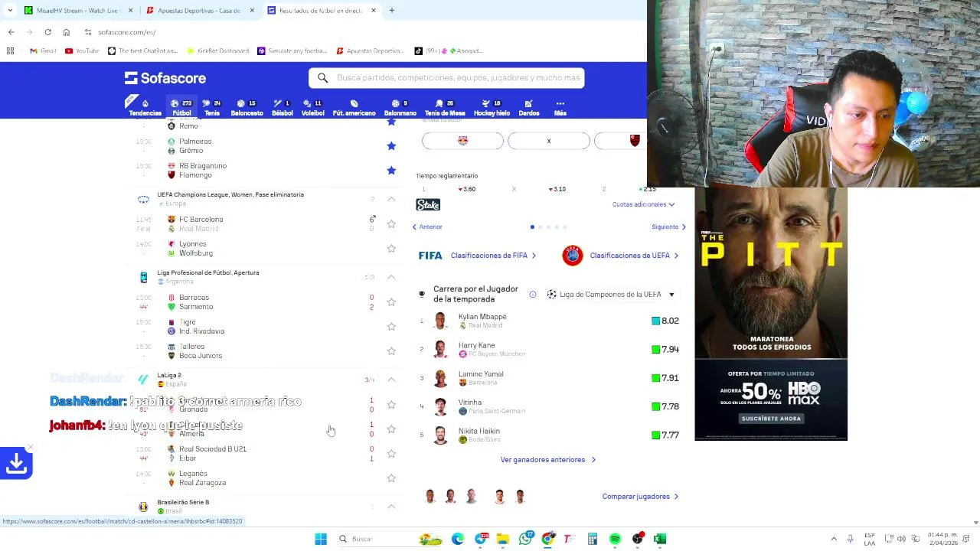This screenshot has width=980, height=551.
Task: Click the search box for partidos and equipos
Action: [x=446, y=77]
